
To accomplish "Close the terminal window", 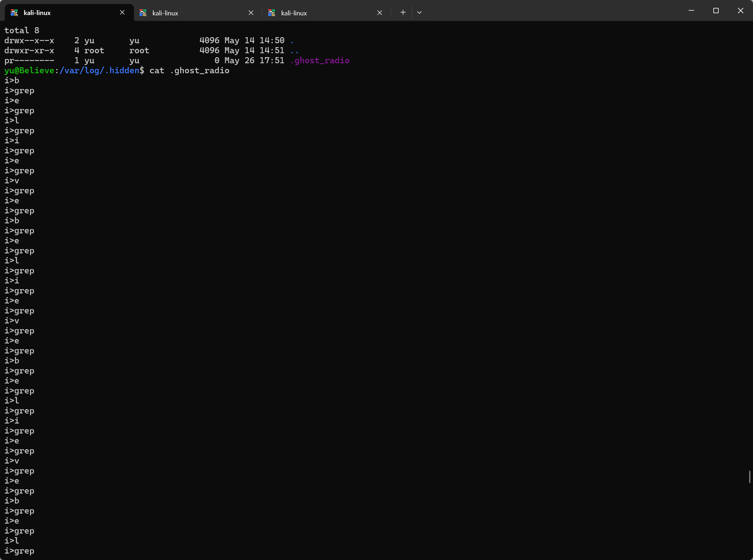I will pos(740,11).
